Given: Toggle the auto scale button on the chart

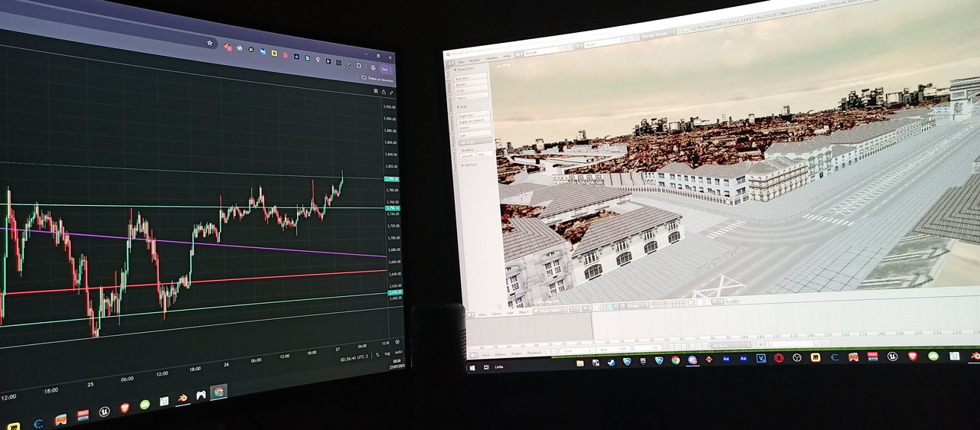Looking at the screenshot, I should 398,352.
